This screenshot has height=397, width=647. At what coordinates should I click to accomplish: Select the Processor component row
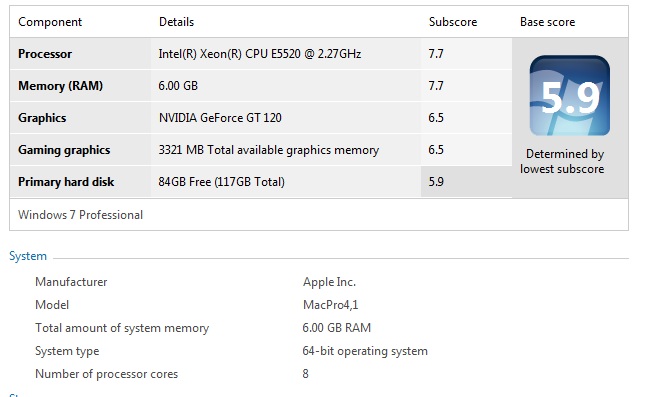pos(261,54)
